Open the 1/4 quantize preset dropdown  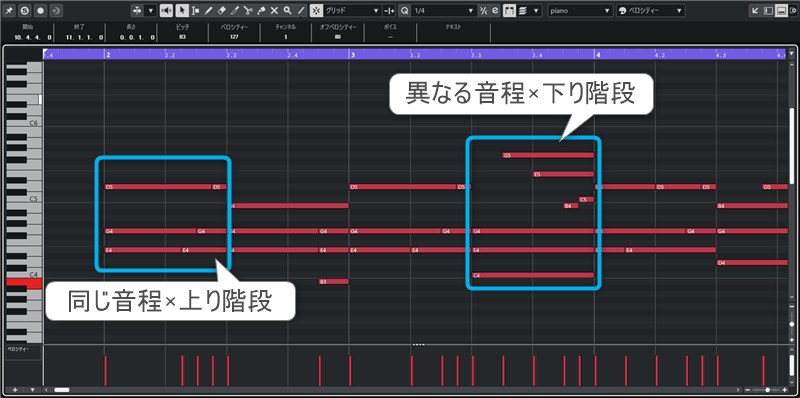[x=443, y=10]
